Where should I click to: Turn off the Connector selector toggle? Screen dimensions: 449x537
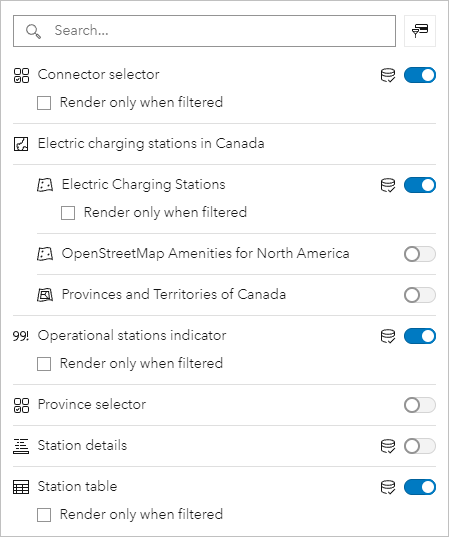[x=420, y=75]
